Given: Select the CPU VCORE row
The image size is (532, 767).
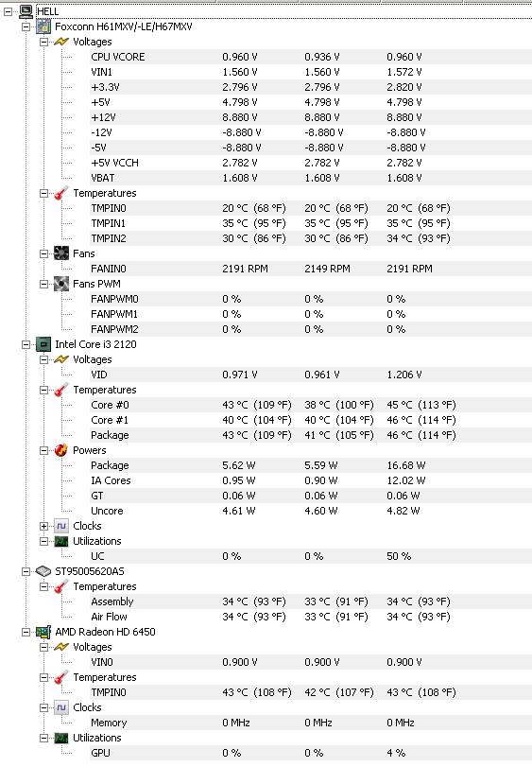Looking at the screenshot, I should (x=310, y=57).
